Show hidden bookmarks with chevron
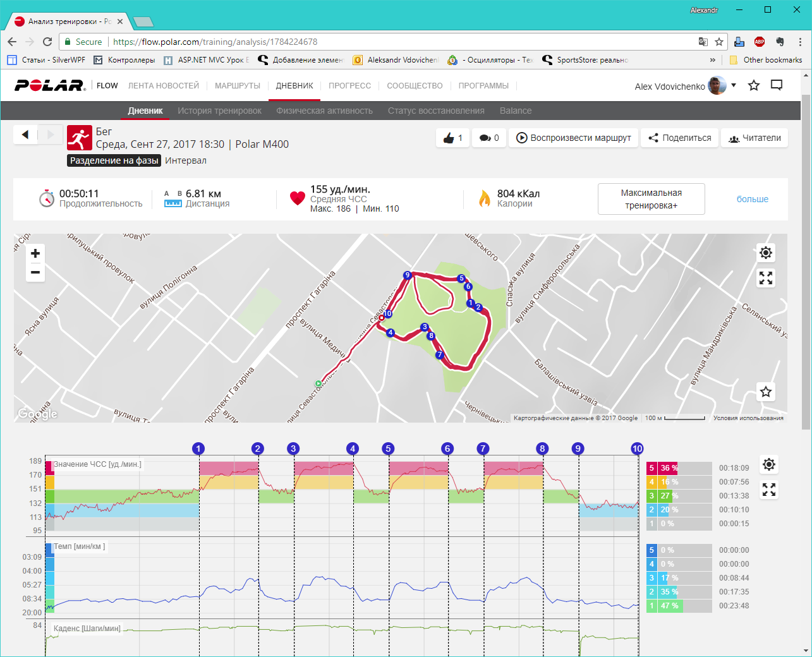 click(x=713, y=60)
